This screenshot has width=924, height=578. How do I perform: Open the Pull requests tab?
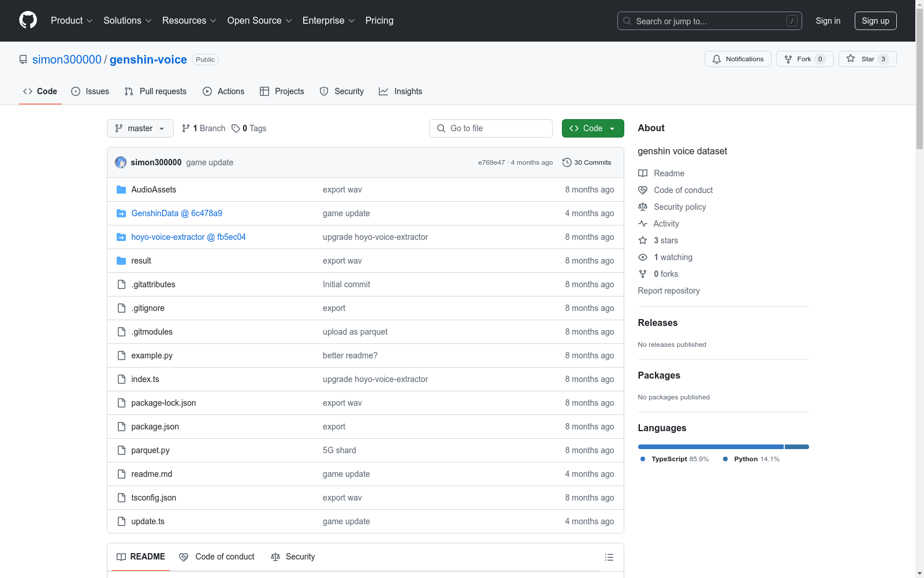coord(155,91)
